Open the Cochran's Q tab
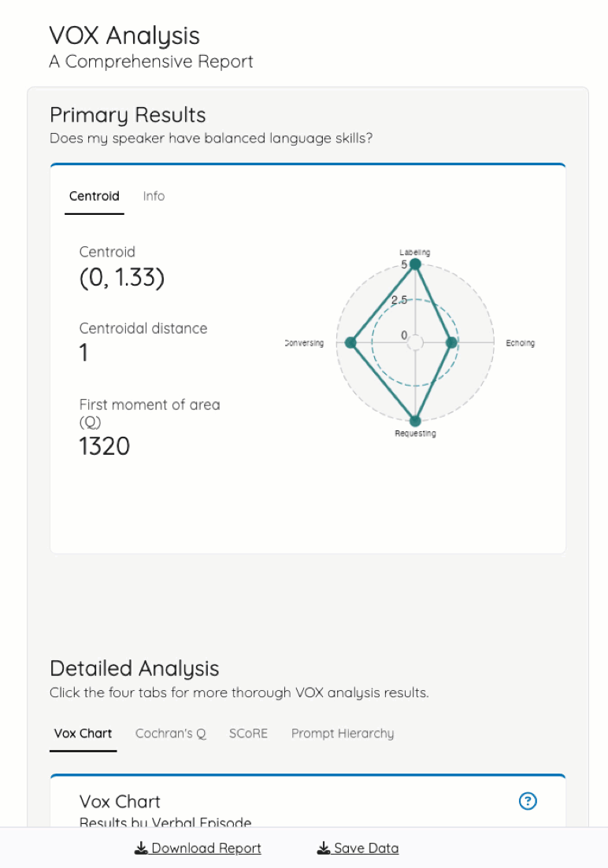Image resolution: width=608 pixels, height=868 pixels. (x=171, y=733)
